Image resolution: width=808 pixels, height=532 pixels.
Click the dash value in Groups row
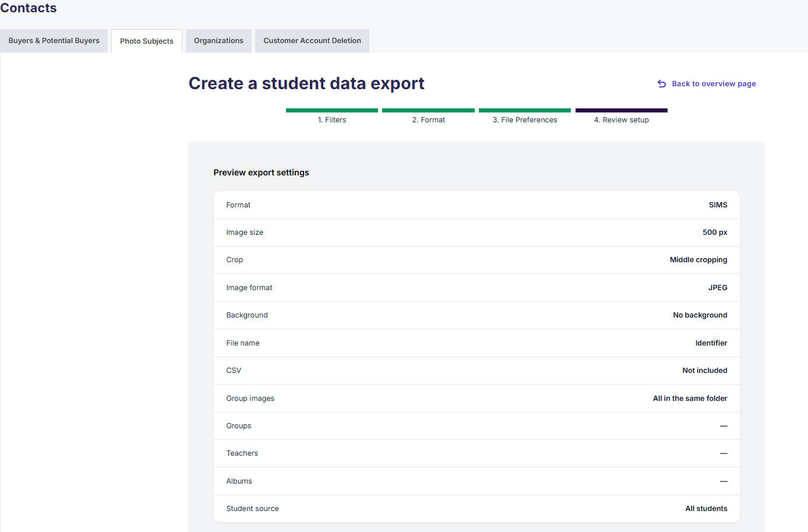724,426
